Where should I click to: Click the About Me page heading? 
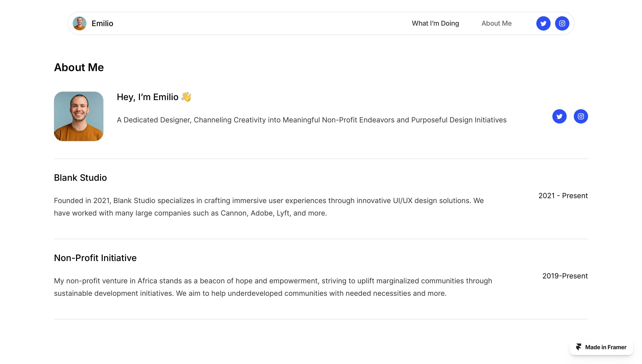[x=79, y=67]
